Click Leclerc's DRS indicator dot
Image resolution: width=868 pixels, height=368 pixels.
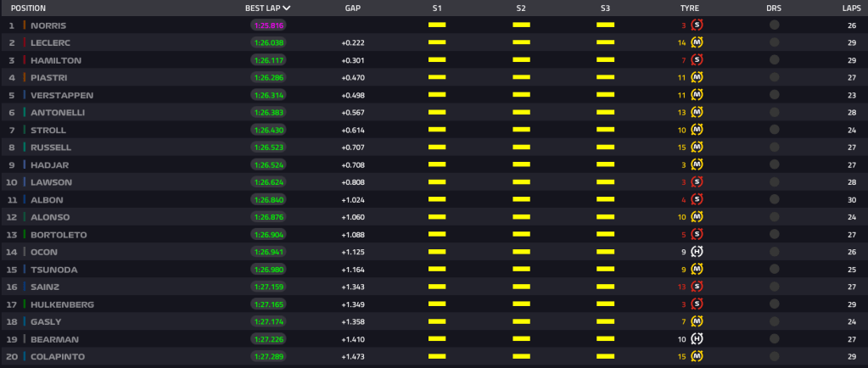click(774, 42)
